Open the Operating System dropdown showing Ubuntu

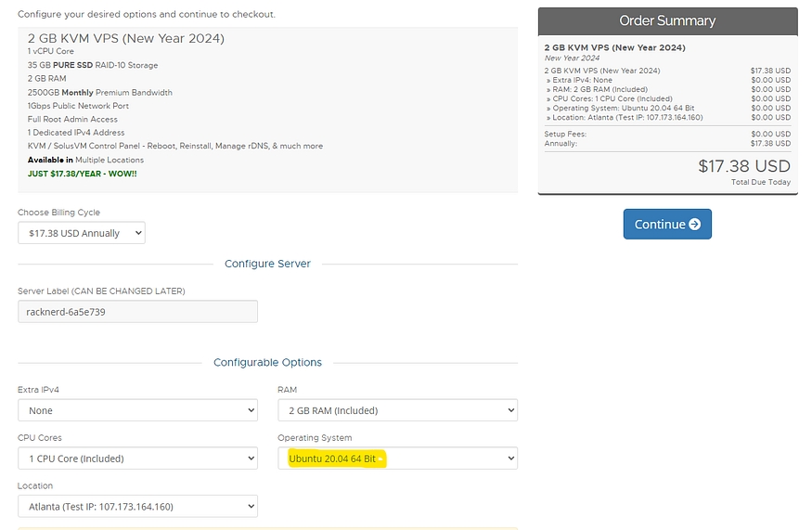pos(397,459)
